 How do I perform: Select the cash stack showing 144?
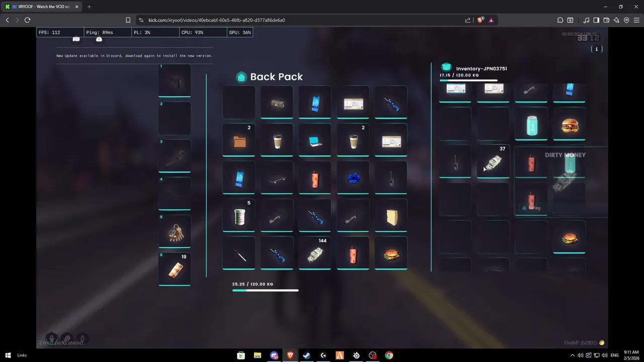pyautogui.click(x=315, y=254)
